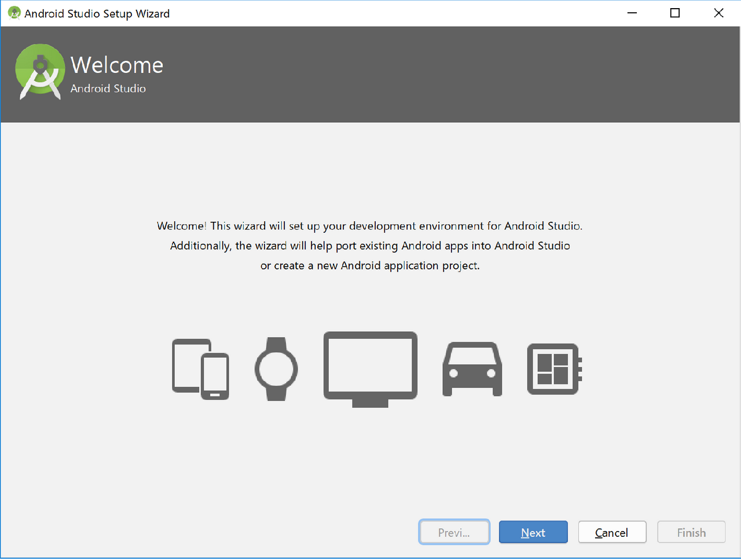Close the Setup Wizard window

718,13
